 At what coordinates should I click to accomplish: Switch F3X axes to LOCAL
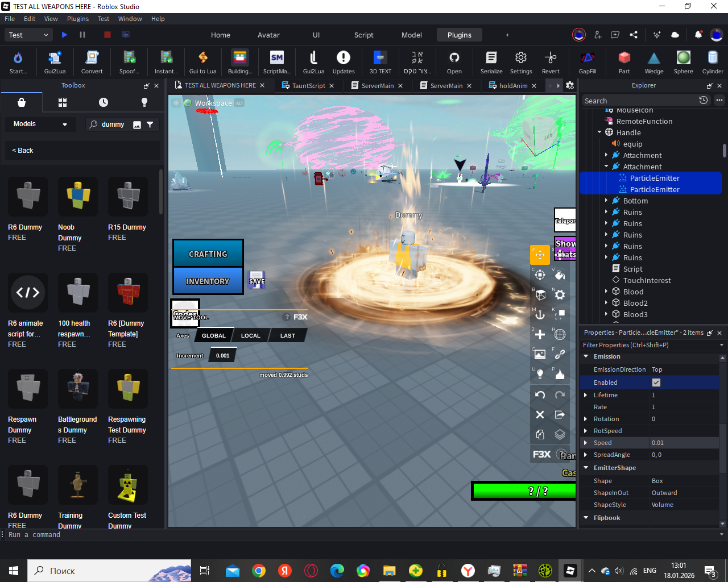250,335
